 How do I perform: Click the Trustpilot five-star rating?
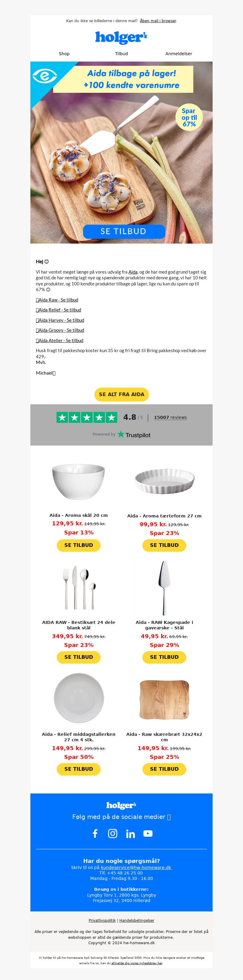coord(87,417)
